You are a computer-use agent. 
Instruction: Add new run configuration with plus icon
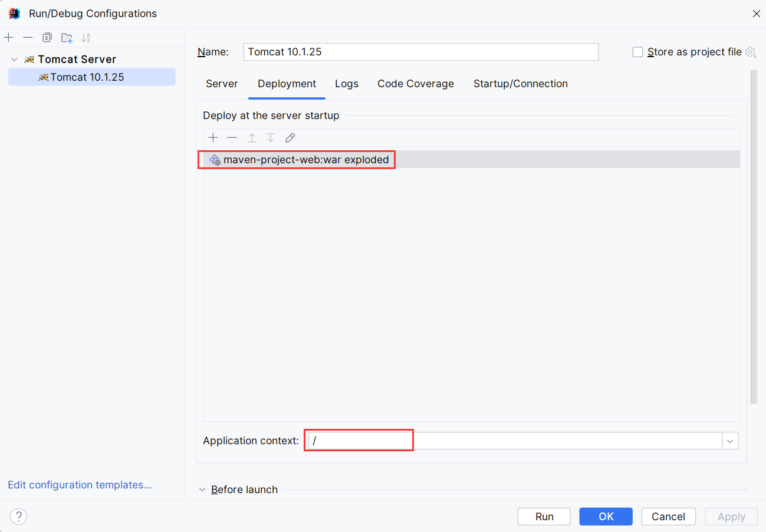[x=9, y=38]
